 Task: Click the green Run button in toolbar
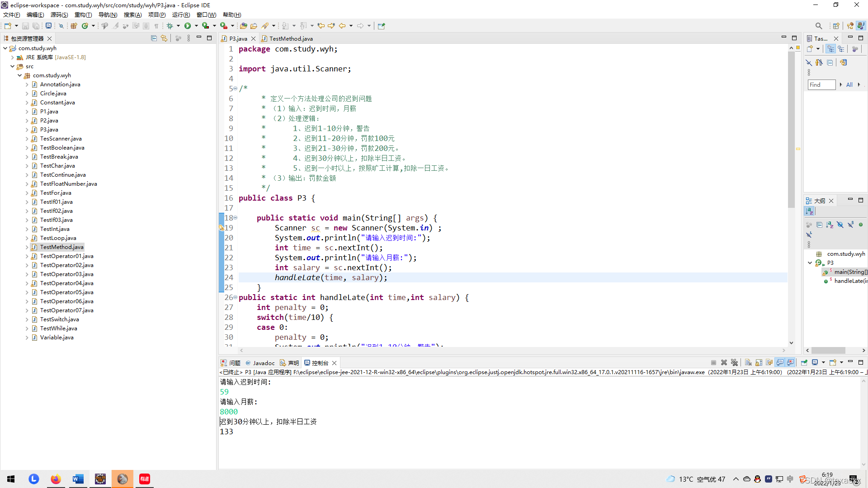187,26
